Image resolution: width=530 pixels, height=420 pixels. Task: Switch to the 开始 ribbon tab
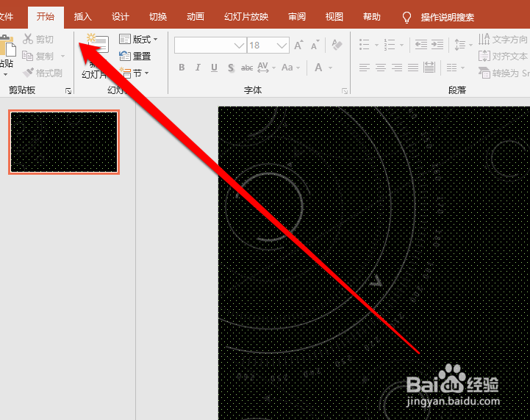pyautogui.click(x=46, y=17)
